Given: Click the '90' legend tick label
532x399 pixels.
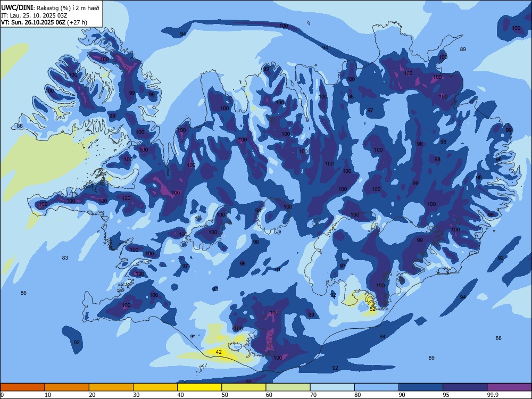Looking at the screenshot, I should pyautogui.click(x=402, y=395).
